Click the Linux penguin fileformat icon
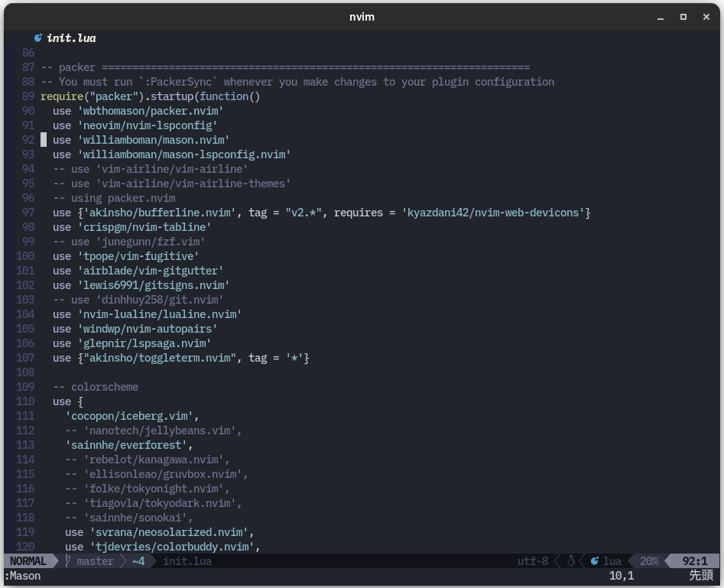This screenshot has height=588, width=724. (x=570, y=561)
